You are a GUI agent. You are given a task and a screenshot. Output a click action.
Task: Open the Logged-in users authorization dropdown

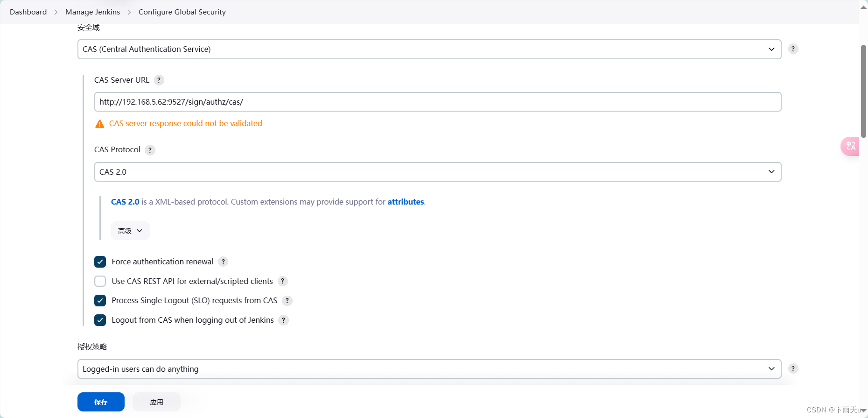[x=429, y=369]
